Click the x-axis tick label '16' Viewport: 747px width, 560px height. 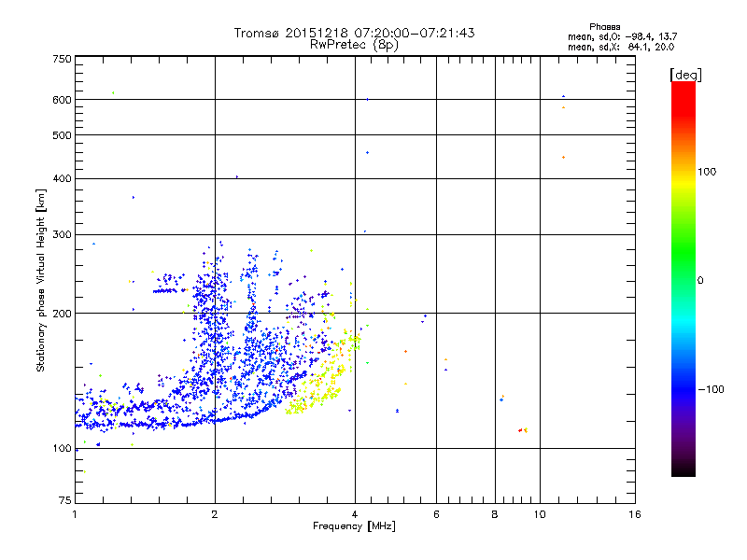(635, 514)
